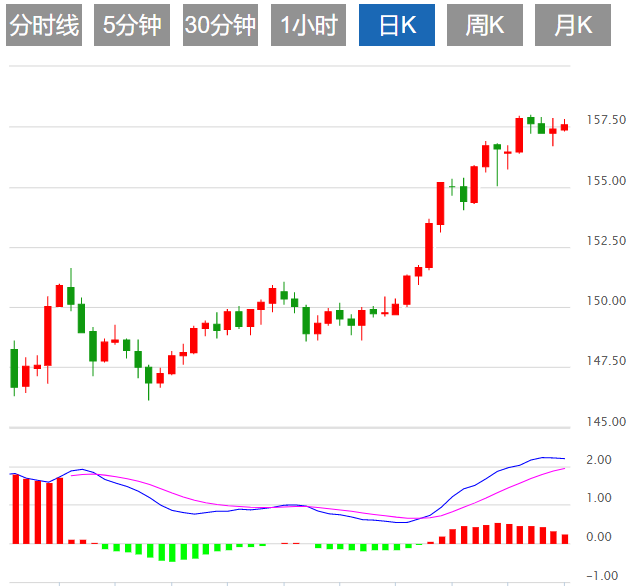
Task: Click the first green candlestick on the left
Action: (14, 368)
